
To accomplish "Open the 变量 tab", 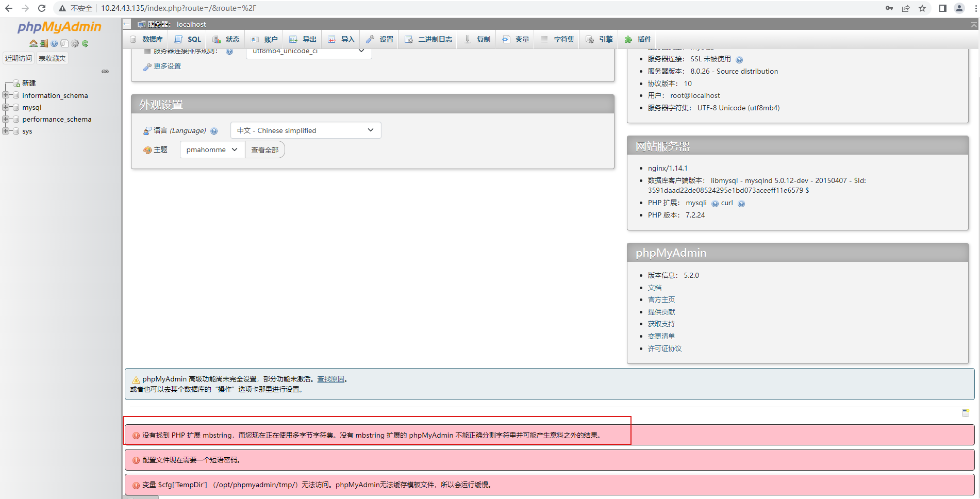I will click(516, 39).
